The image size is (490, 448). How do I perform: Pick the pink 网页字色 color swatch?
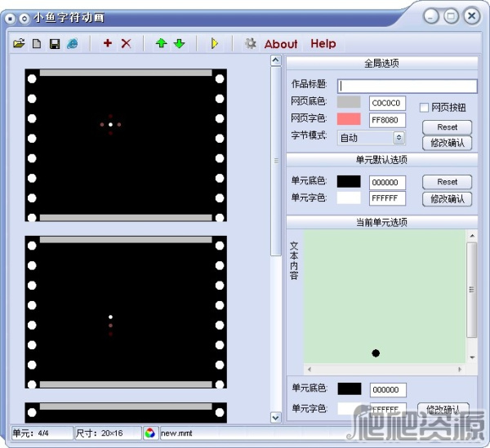349,120
